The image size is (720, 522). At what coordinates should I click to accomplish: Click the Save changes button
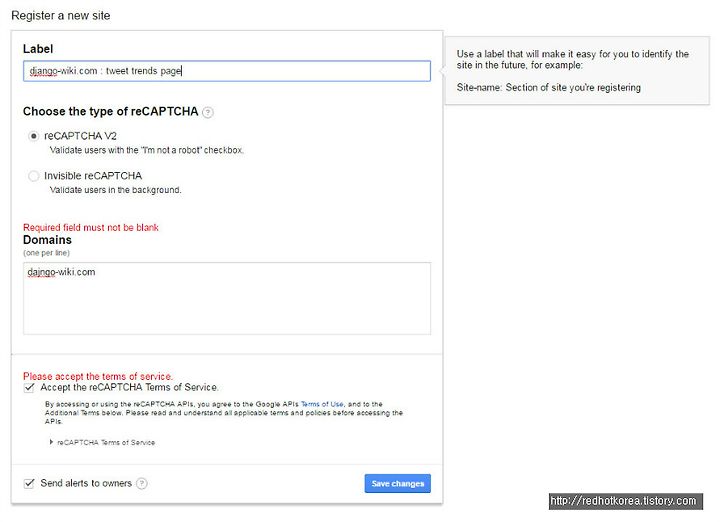coord(398,483)
